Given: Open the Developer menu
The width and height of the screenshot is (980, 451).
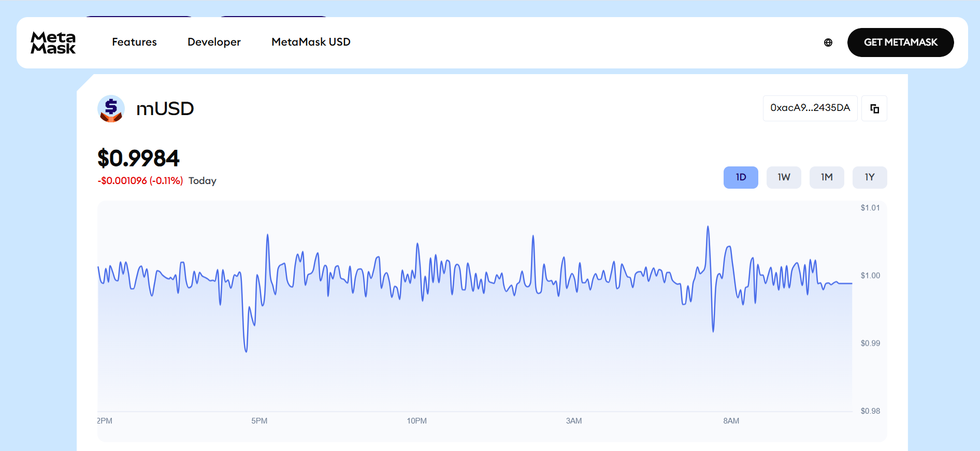Looking at the screenshot, I should [x=214, y=42].
